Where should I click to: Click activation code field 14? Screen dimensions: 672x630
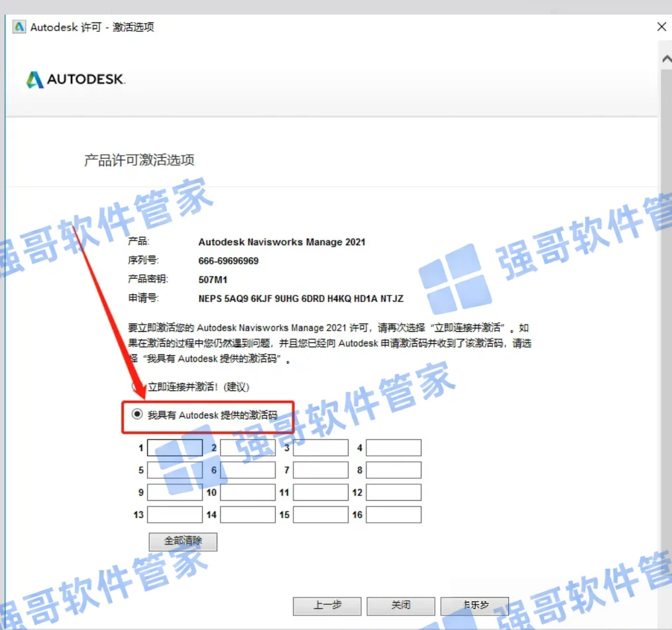click(x=248, y=514)
